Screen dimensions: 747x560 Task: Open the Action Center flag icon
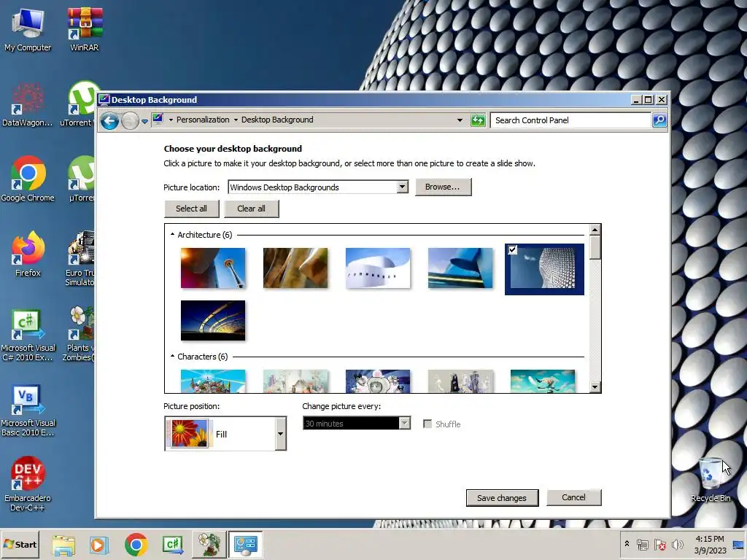(x=660, y=544)
